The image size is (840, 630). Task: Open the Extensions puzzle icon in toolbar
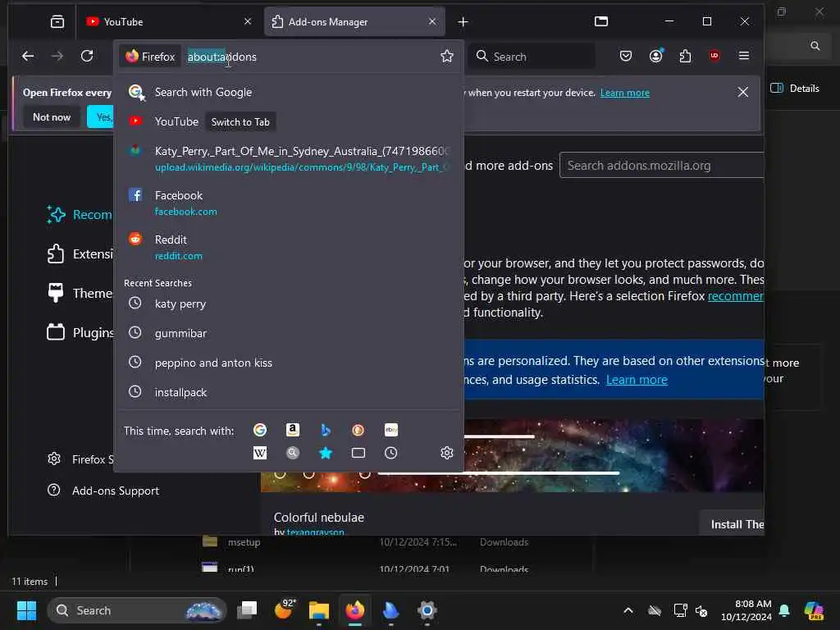[685, 56]
